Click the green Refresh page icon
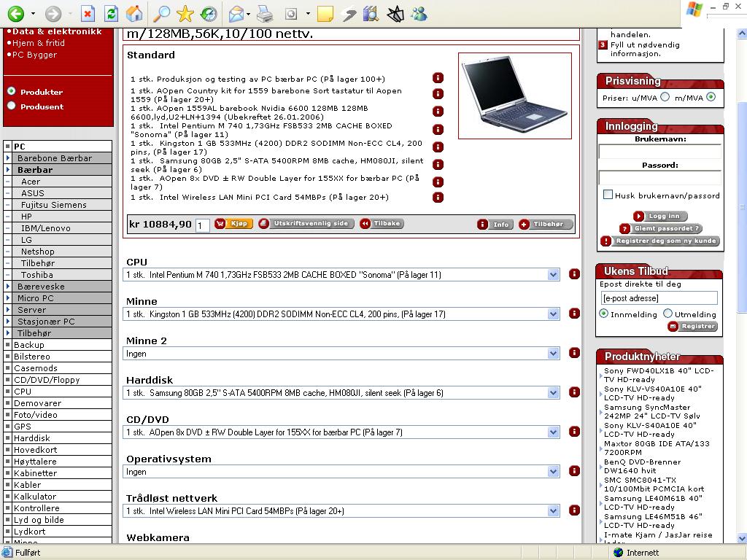 click(x=111, y=14)
